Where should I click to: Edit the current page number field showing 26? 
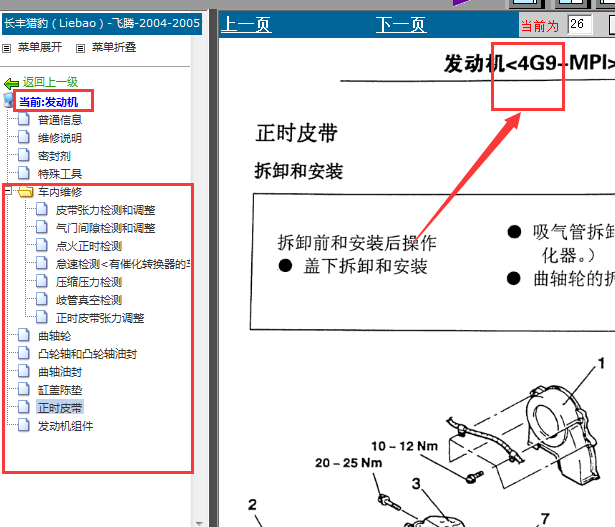click(579, 25)
